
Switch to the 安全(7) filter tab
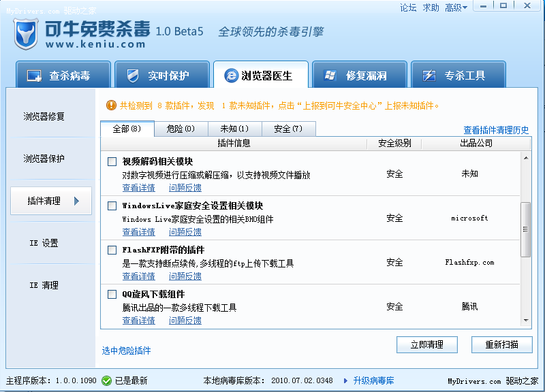coord(287,129)
